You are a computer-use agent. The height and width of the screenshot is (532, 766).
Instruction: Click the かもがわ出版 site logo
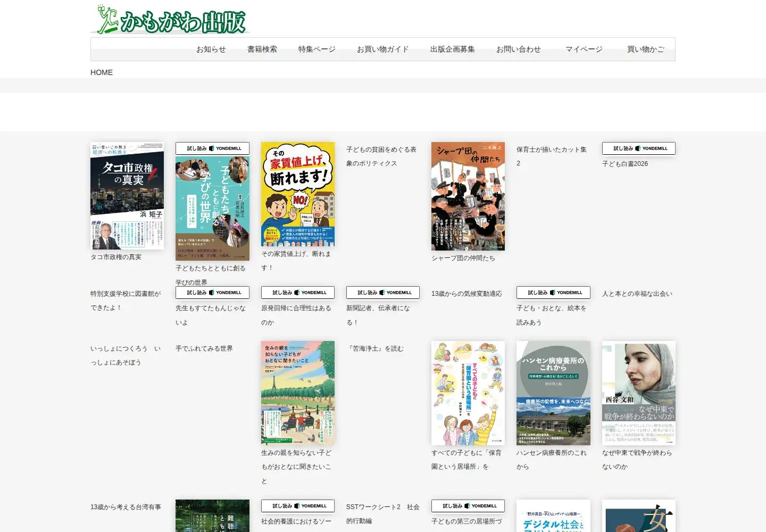point(170,20)
